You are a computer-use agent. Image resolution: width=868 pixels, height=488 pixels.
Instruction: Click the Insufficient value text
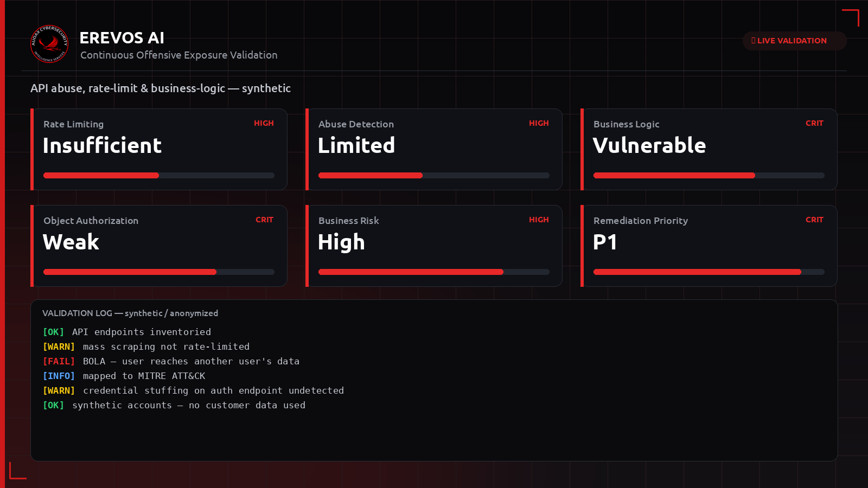click(x=102, y=145)
